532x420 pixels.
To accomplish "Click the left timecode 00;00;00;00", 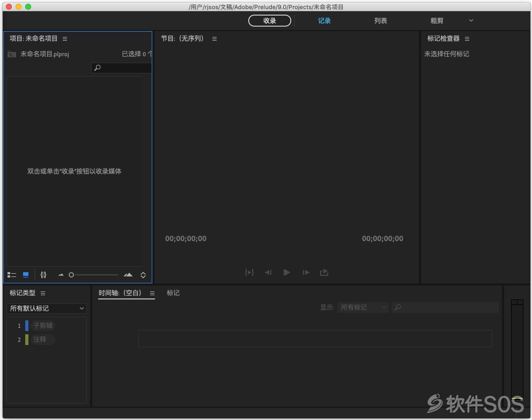I will click(186, 238).
